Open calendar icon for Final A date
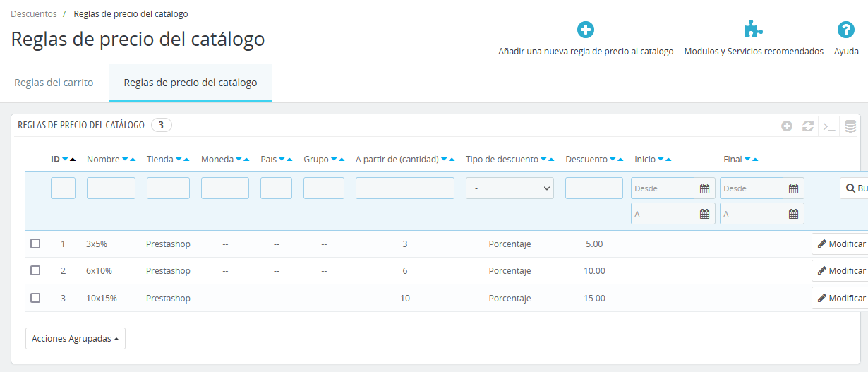Image resolution: width=868 pixels, height=372 pixels. click(x=793, y=214)
